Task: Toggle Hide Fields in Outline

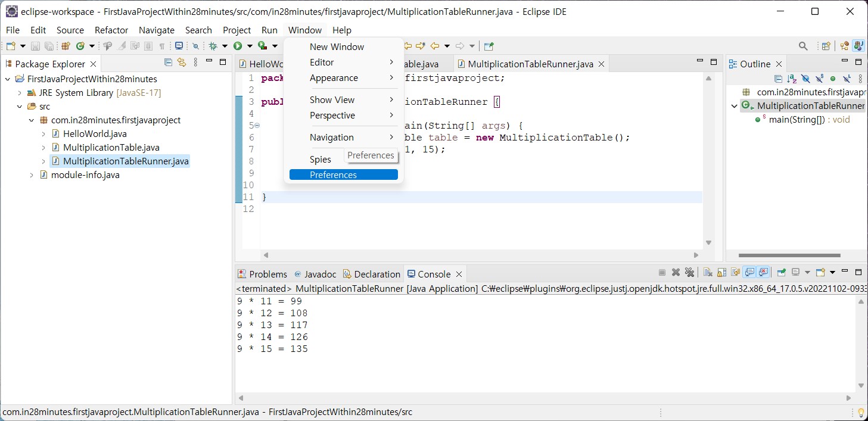Action: coord(806,79)
